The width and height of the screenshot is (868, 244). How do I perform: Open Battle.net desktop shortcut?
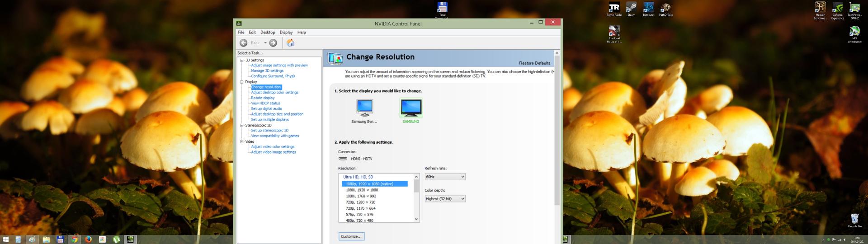[648, 9]
